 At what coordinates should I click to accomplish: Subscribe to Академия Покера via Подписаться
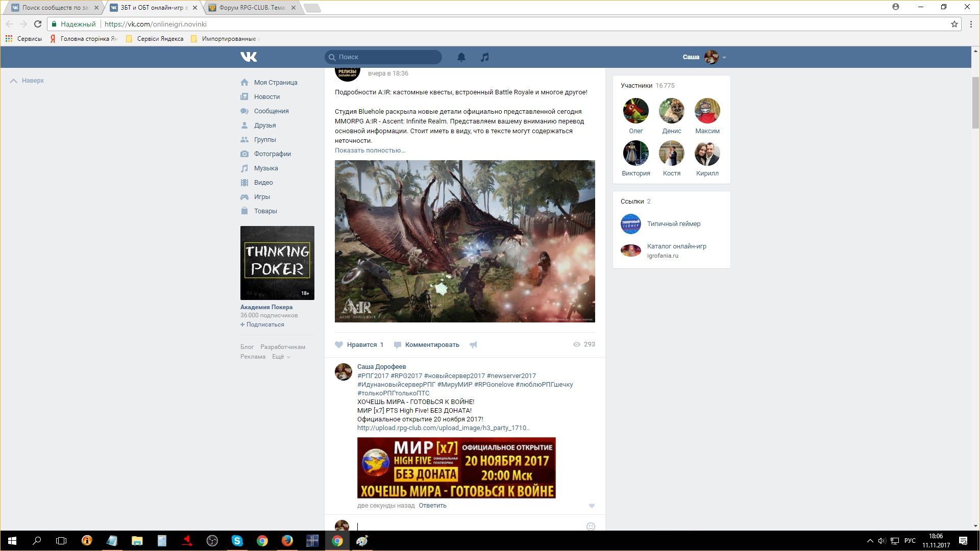click(x=262, y=324)
